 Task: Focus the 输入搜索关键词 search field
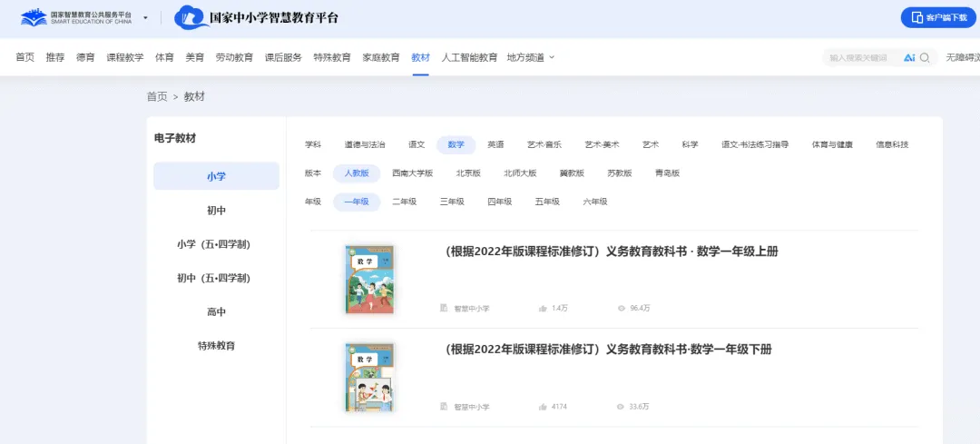point(860,57)
